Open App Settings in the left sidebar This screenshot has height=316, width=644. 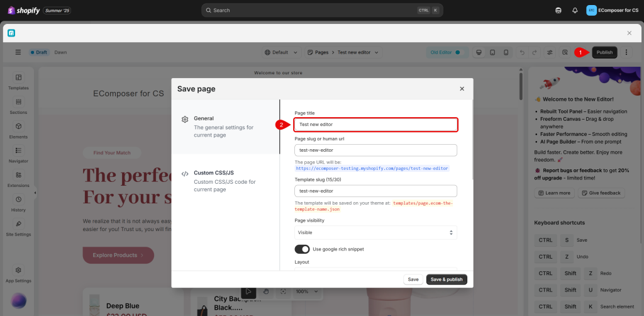pyautogui.click(x=18, y=274)
